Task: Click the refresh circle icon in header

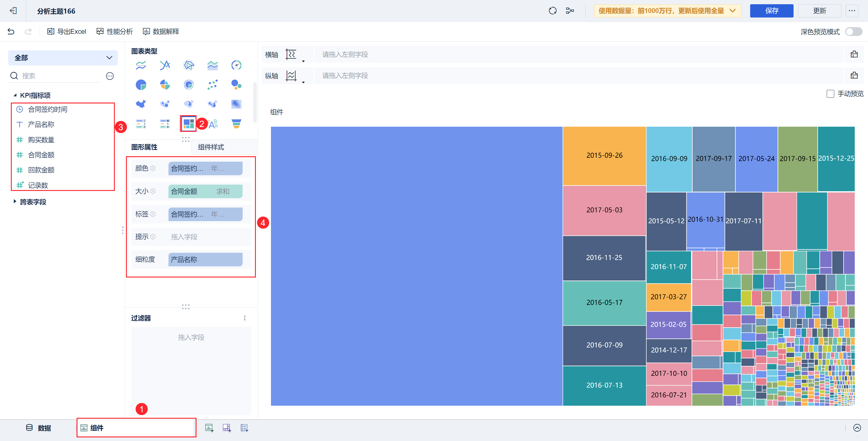Action: 553,11
